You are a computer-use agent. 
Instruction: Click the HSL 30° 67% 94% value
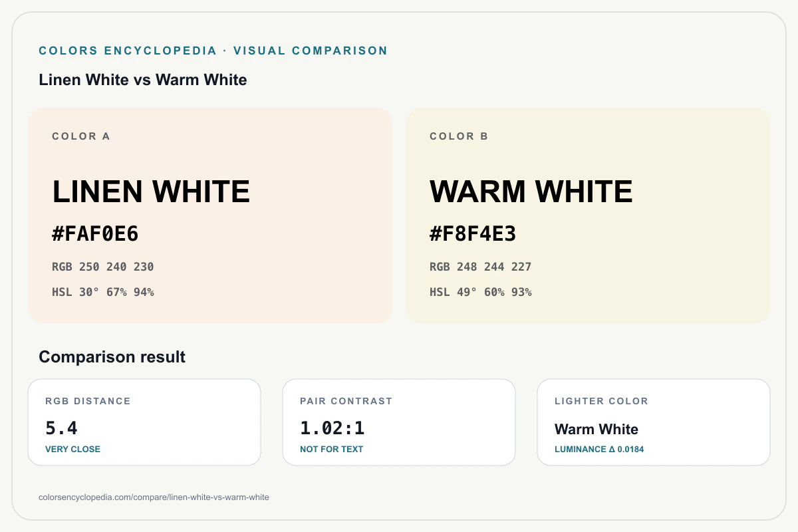(103, 292)
